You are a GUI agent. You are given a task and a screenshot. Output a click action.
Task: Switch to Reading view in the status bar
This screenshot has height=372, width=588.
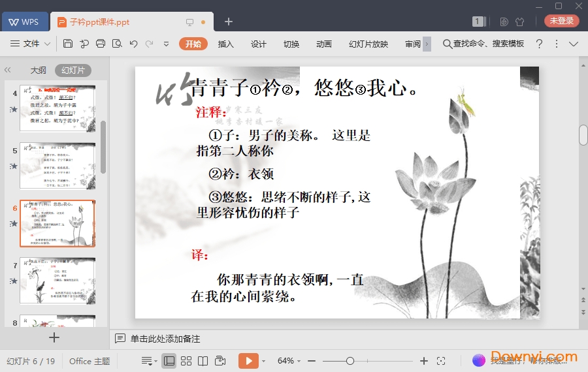[203, 361]
